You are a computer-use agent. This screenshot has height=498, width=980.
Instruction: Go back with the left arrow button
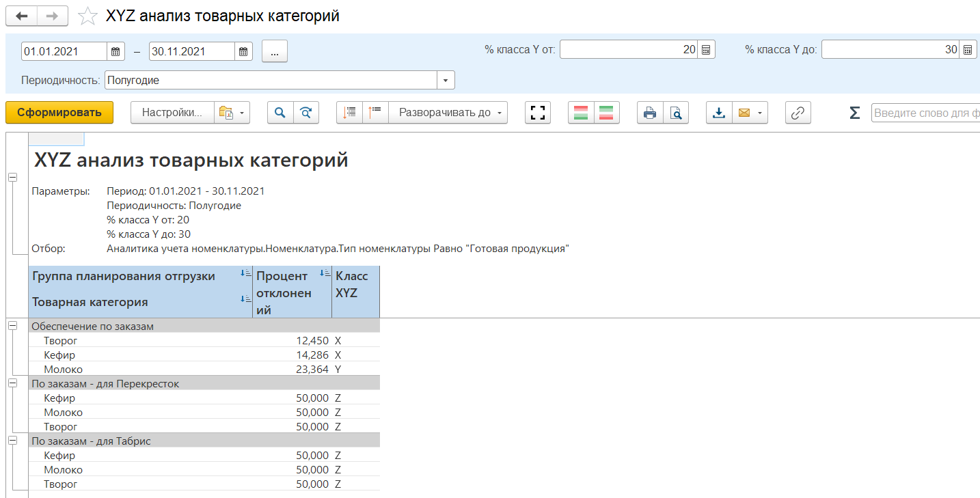22,16
